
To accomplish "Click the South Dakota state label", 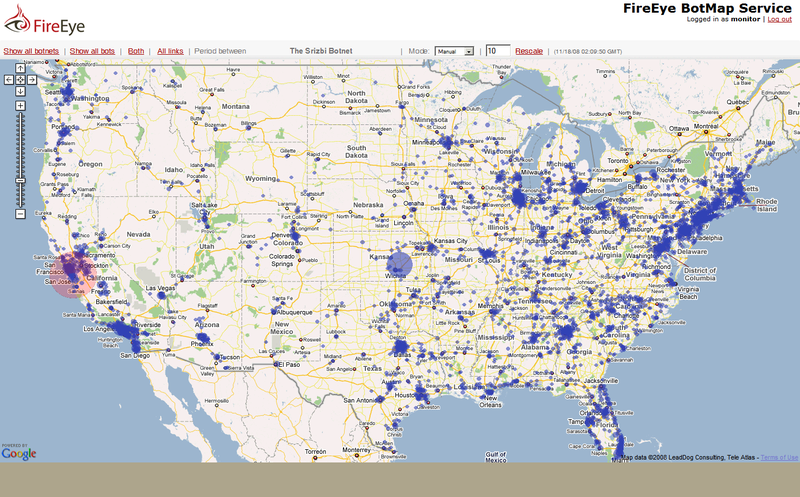I will (356, 152).
